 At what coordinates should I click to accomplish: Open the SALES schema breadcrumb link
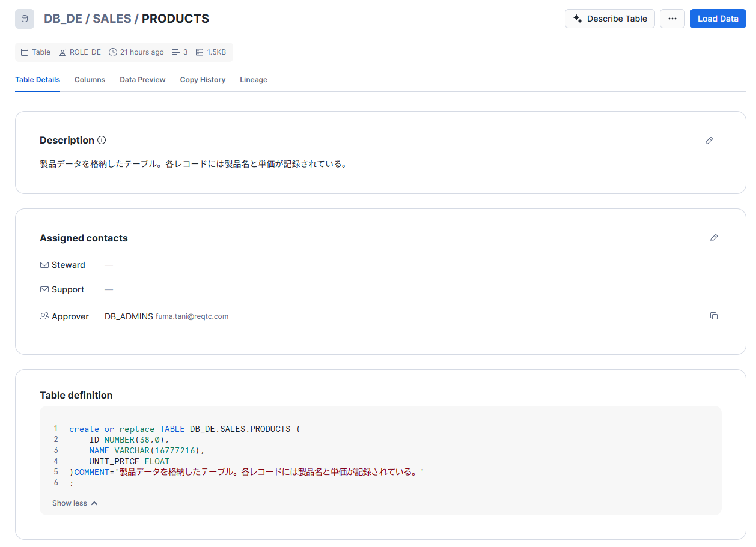[x=112, y=19]
